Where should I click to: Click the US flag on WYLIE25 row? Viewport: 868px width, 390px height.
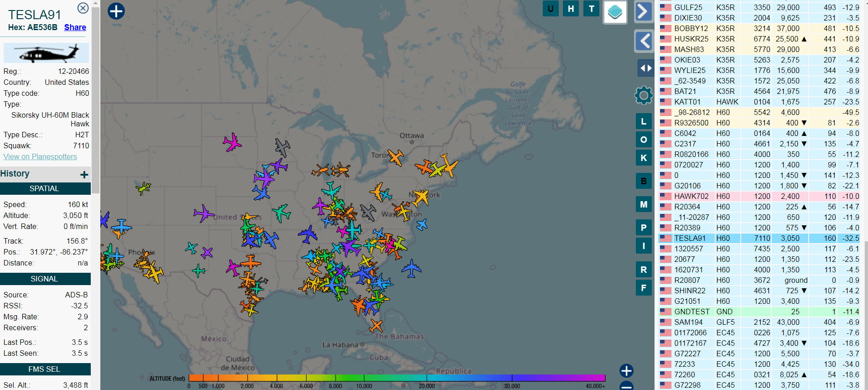click(x=665, y=70)
